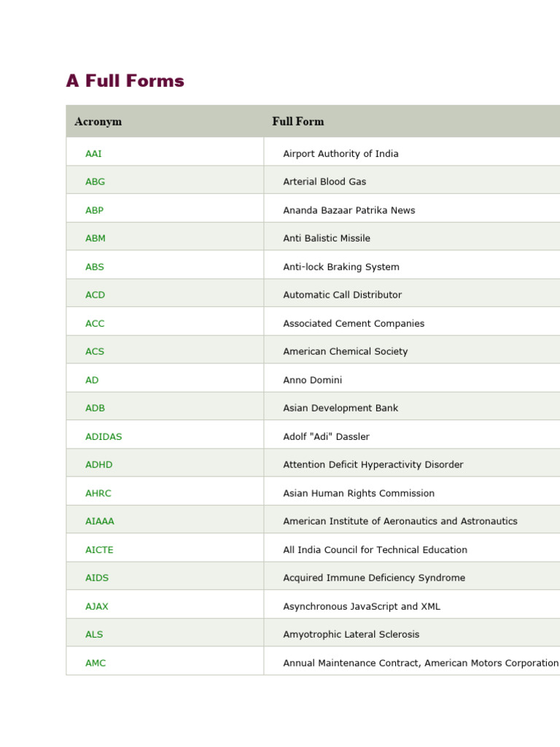Click the ADB acronym link
The width and height of the screenshot is (560, 747).
point(95,409)
